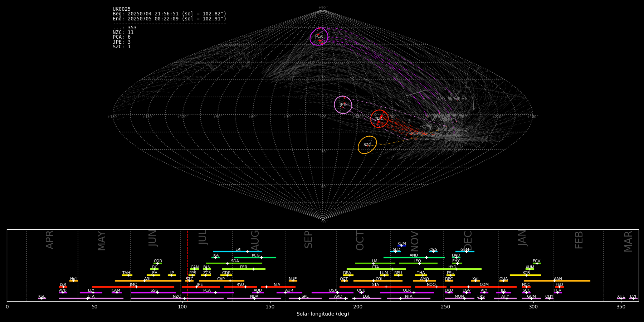The height and width of the screenshot is (322, 644).
Task: Click the +90° label atop sky map
Action: pyautogui.click(x=323, y=8)
